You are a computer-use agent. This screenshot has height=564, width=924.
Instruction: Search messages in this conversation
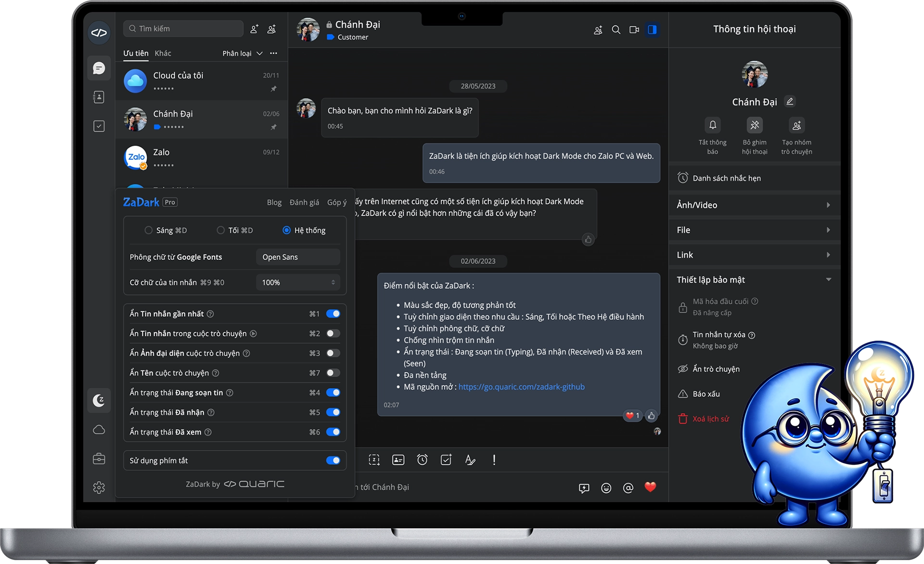(x=616, y=30)
